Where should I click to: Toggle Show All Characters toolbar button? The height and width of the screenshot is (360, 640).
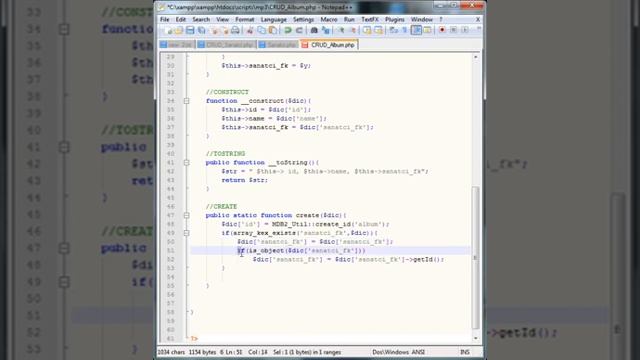pyautogui.click(x=404, y=30)
